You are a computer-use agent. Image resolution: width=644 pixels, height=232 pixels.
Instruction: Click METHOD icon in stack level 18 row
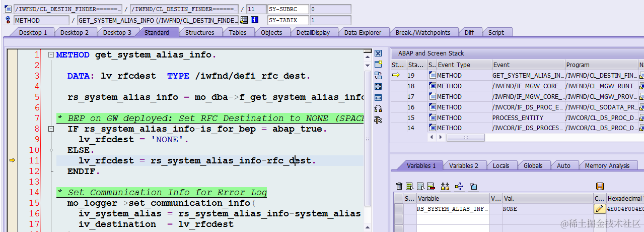click(432, 86)
